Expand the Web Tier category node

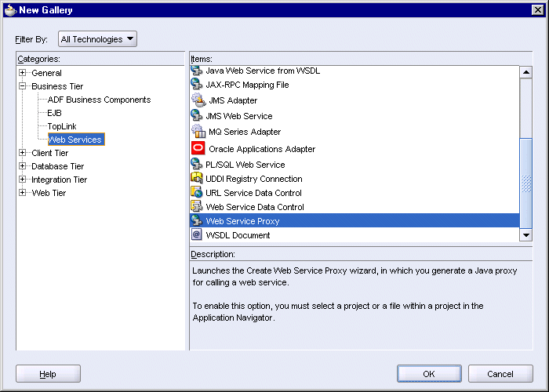23,193
